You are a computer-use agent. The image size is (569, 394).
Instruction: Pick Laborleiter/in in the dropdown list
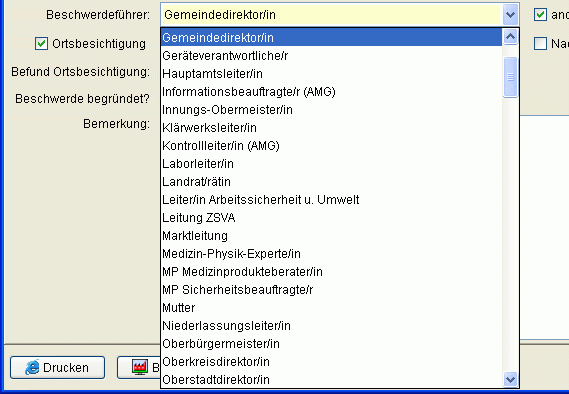(331, 164)
